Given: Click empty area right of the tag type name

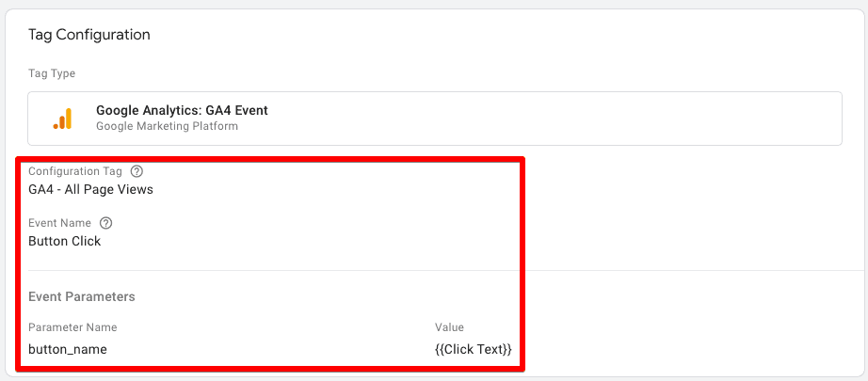Looking at the screenshot, I should [x=554, y=119].
